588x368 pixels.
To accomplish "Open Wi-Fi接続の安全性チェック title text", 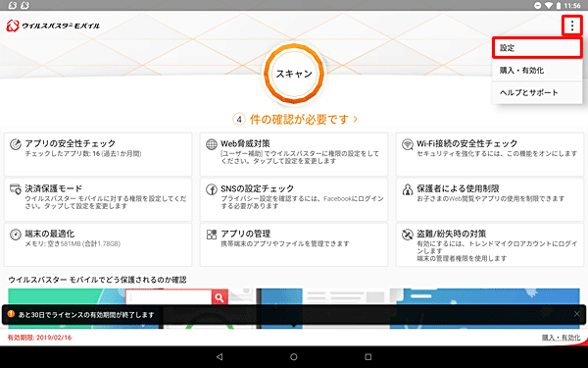I will pos(466,143).
